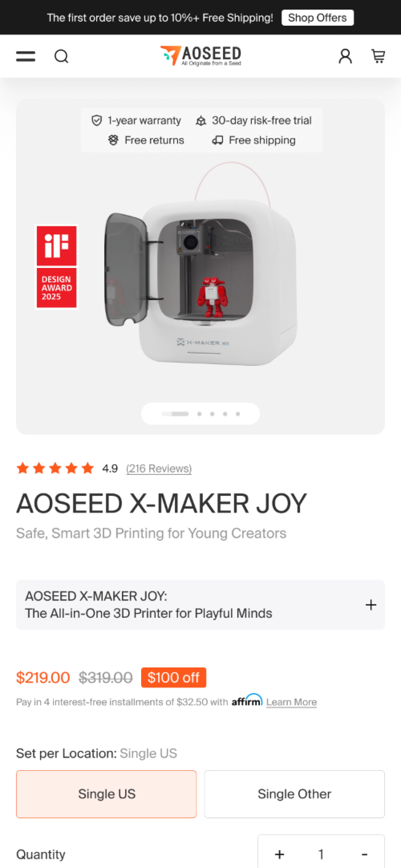Open the search magnifier icon
Viewport: 401px width, 868px height.
click(x=61, y=56)
